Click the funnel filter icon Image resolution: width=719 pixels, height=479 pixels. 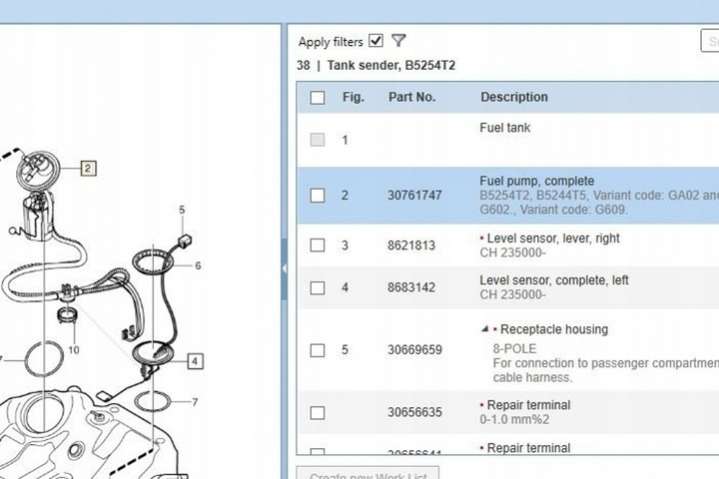point(399,41)
